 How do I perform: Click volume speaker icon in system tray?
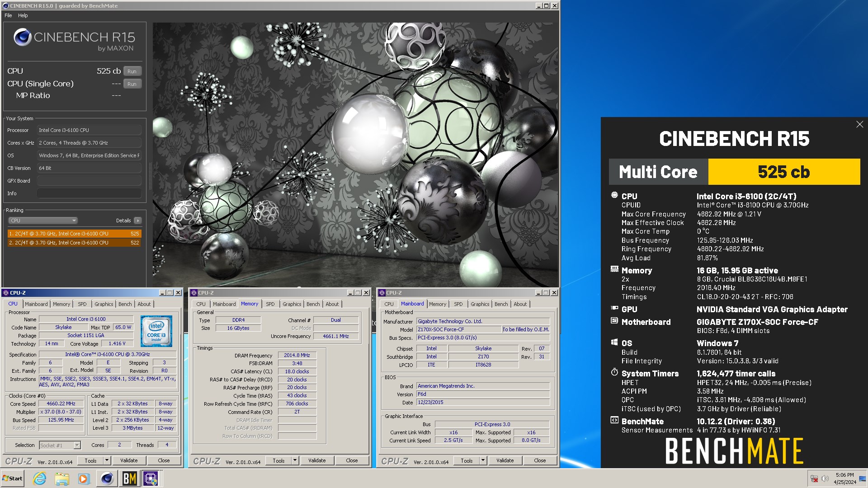click(x=825, y=479)
